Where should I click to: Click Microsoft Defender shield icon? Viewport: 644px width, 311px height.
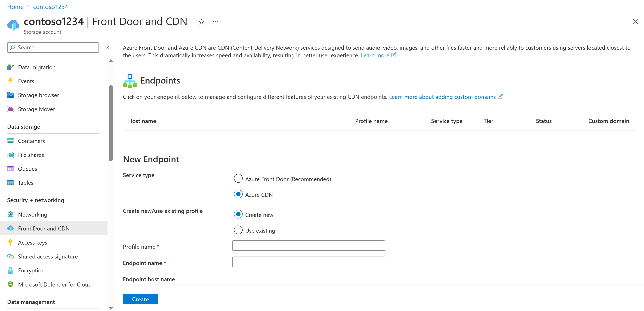tap(11, 284)
